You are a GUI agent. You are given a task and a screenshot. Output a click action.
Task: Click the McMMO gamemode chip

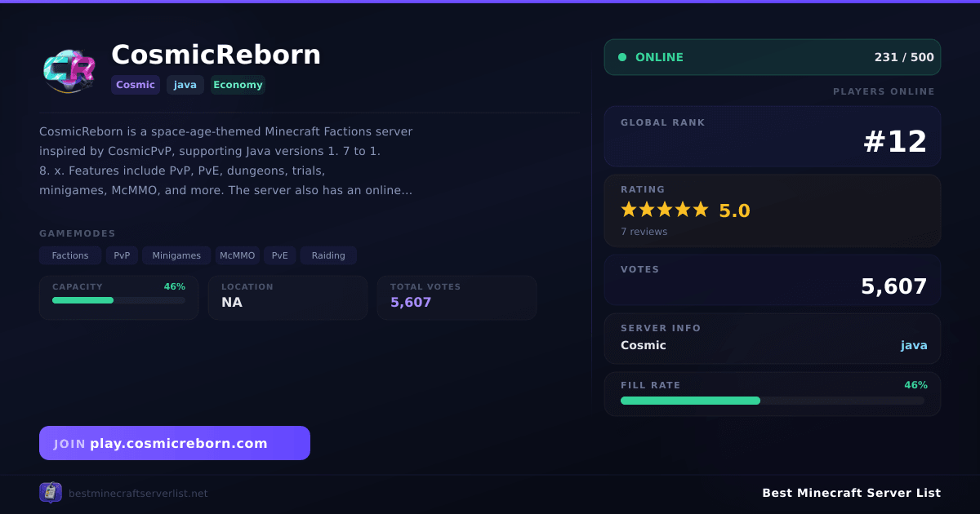(x=237, y=255)
